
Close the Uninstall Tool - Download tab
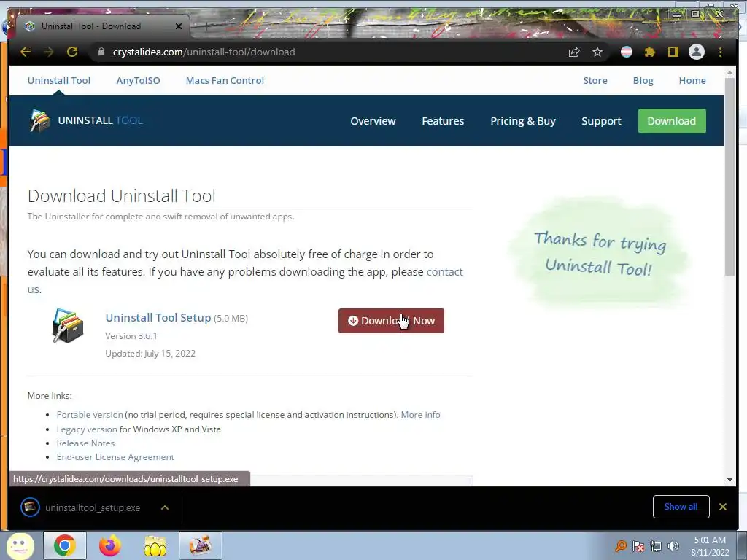[x=179, y=26]
